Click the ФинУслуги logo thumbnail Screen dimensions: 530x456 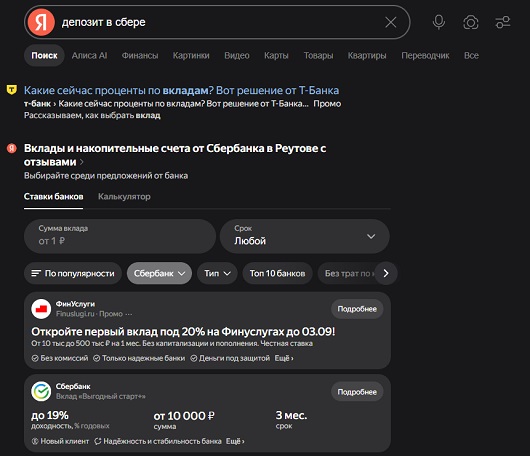[x=41, y=309]
